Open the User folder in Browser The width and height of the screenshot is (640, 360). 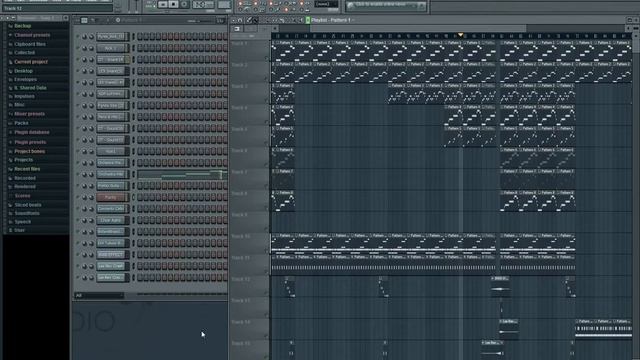click(19, 230)
